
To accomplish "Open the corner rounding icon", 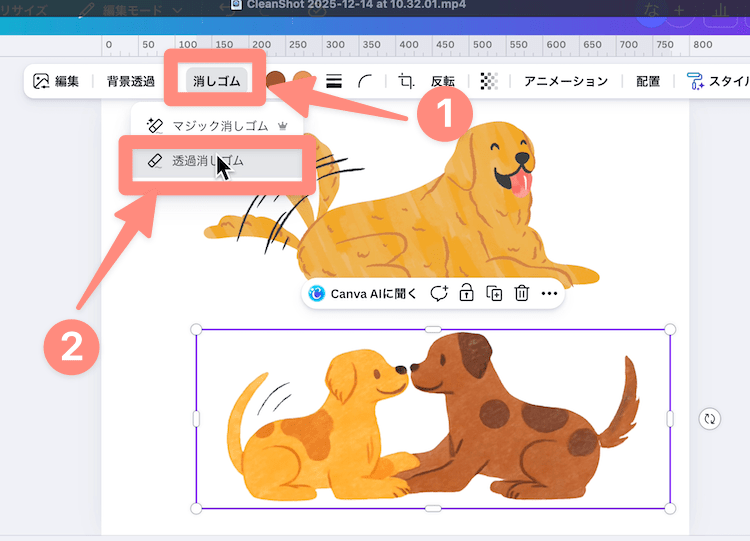I will point(365,81).
